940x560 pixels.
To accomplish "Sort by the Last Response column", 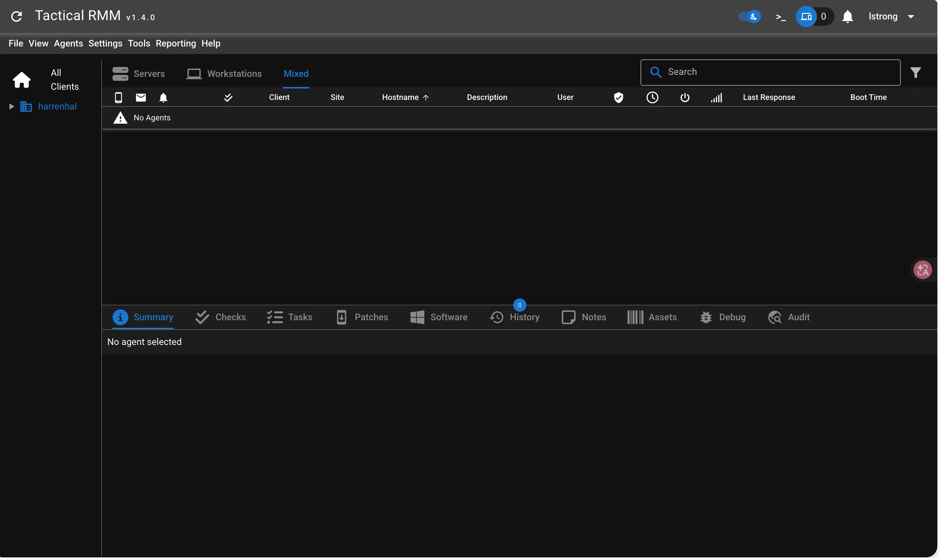I will pos(770,97).
